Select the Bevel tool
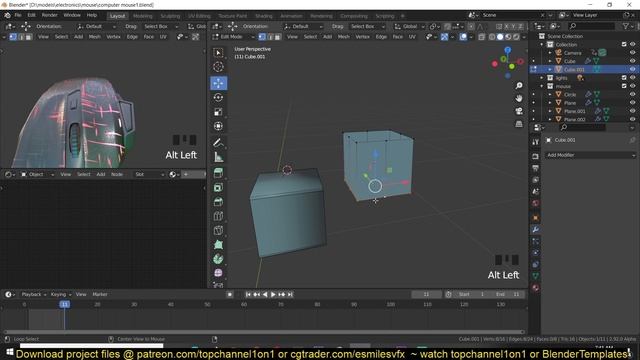 pos(218,202)
